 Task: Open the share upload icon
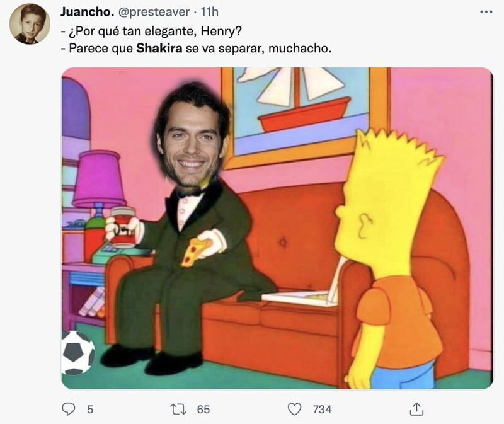[416, 410]
